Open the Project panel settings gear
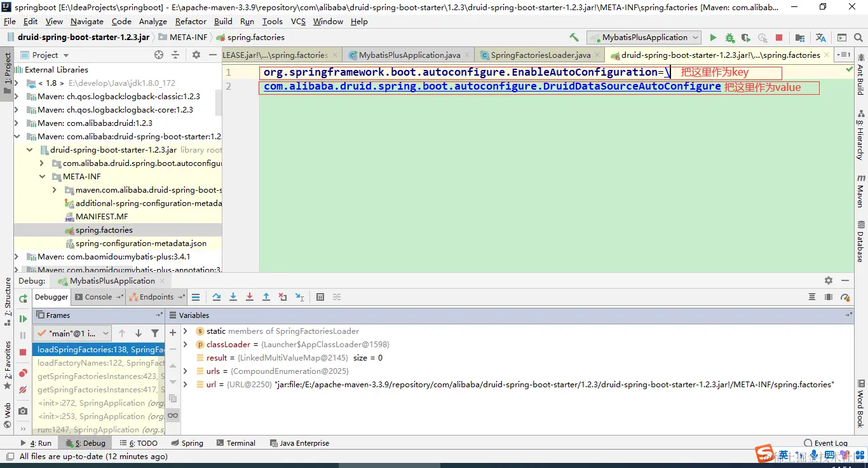Screen dimensions: 868x468 pyautogui.click(x=196, y=55)
